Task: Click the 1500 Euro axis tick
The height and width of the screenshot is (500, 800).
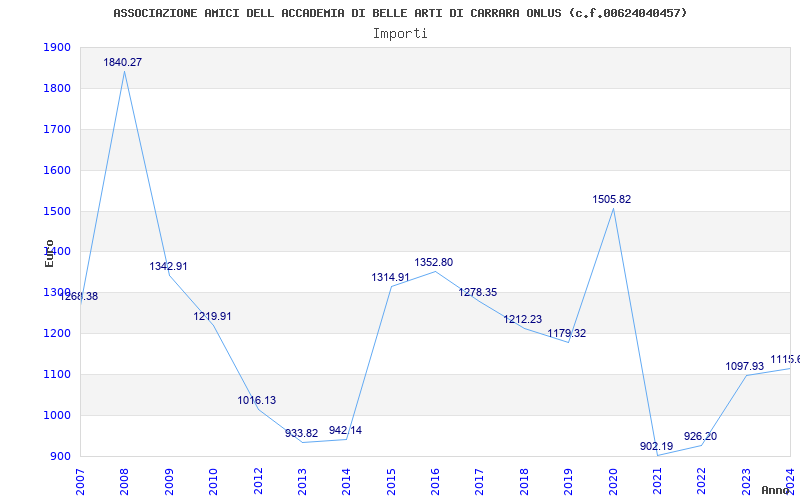Action: point(57,211)
